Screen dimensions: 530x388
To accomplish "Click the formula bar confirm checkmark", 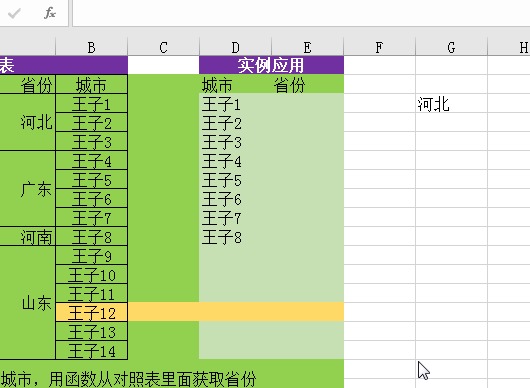I will (14, 14).
